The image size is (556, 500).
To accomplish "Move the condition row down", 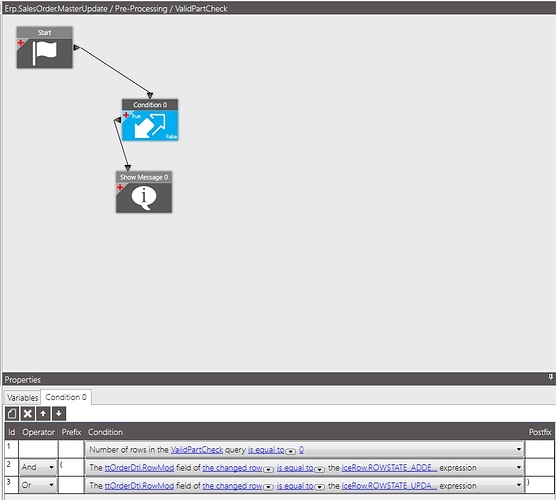I will pyautogui.click(x=59, y=413).
